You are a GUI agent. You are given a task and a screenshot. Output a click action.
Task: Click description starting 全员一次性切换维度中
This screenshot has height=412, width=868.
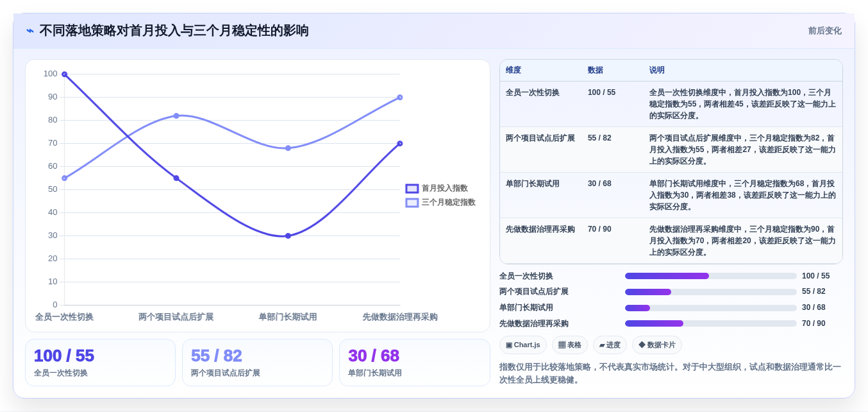[742, 104]
